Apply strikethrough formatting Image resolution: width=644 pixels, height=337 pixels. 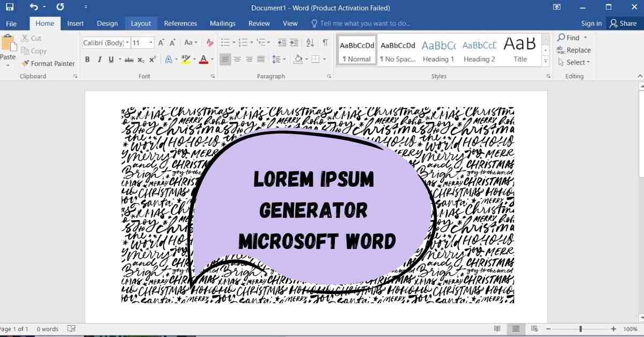129,60
